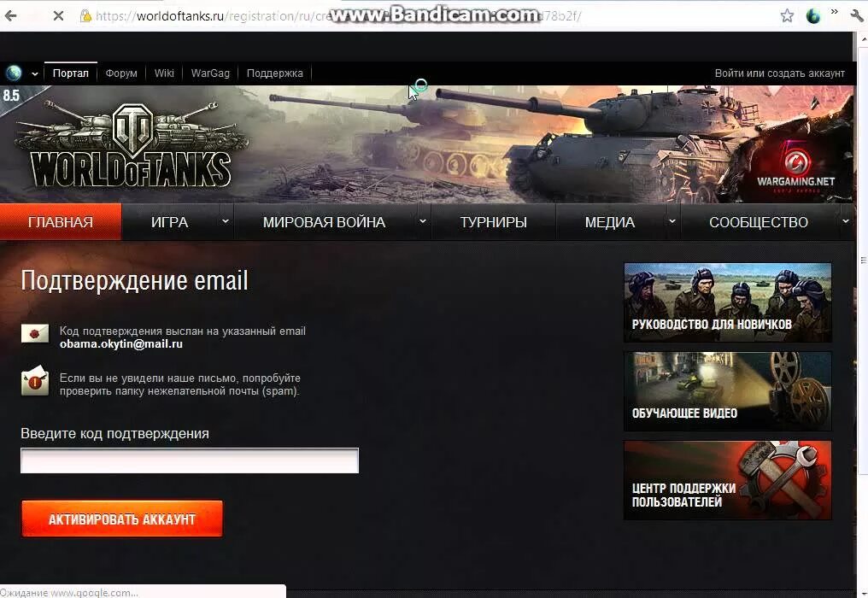The image size is (868, 598).
Task: Open the WarGag link
Action: (x=210, y=73)
